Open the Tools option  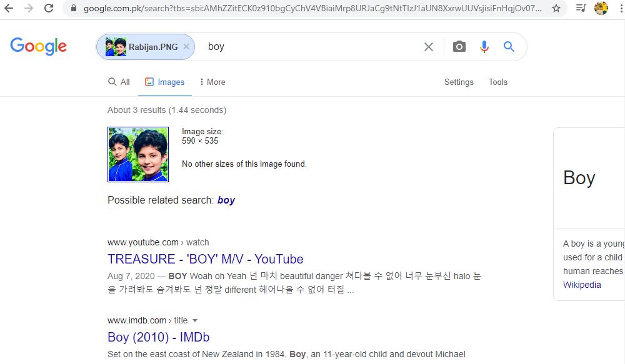[498, 82]
